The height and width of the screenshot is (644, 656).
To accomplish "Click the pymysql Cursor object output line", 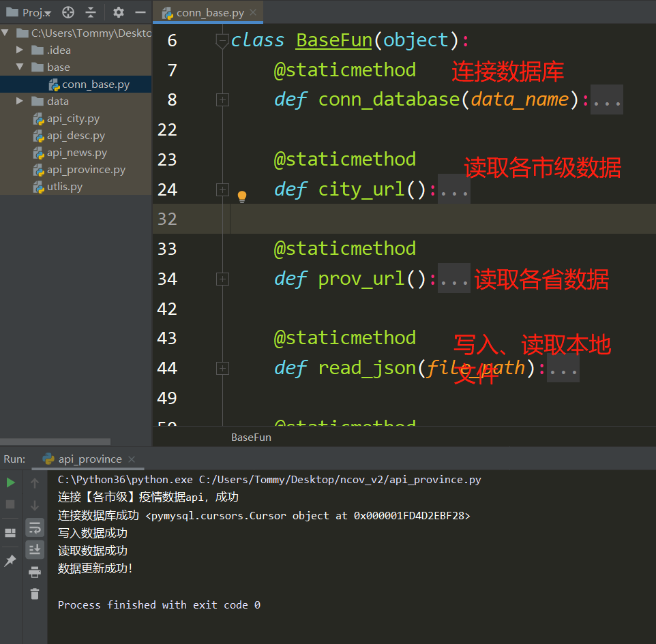I will click(264, 516).
